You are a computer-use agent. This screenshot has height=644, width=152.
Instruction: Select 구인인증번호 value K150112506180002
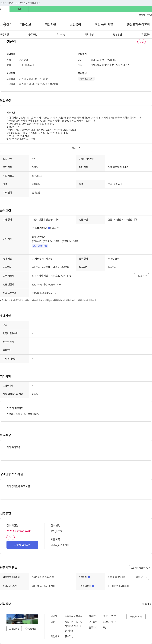pyautogui.click(x=119, y=586)
